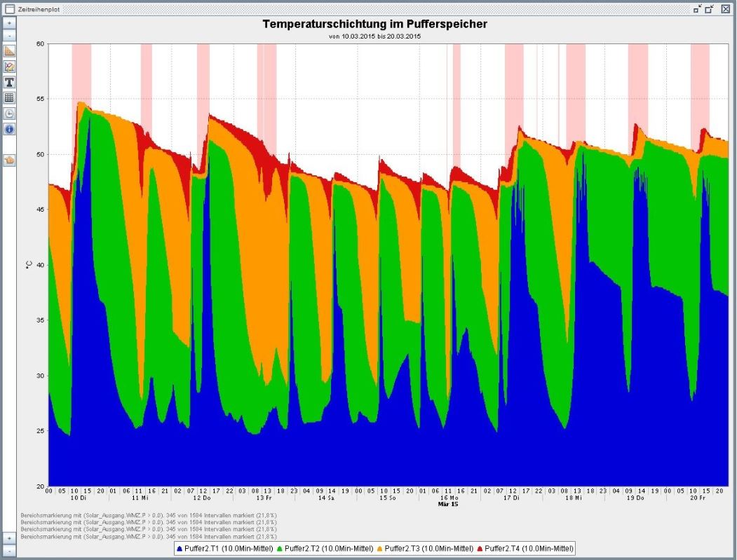Click the Zeitreihenplot window icon
The height and width of the screenshot is (560, 737).
coord(9,9)
